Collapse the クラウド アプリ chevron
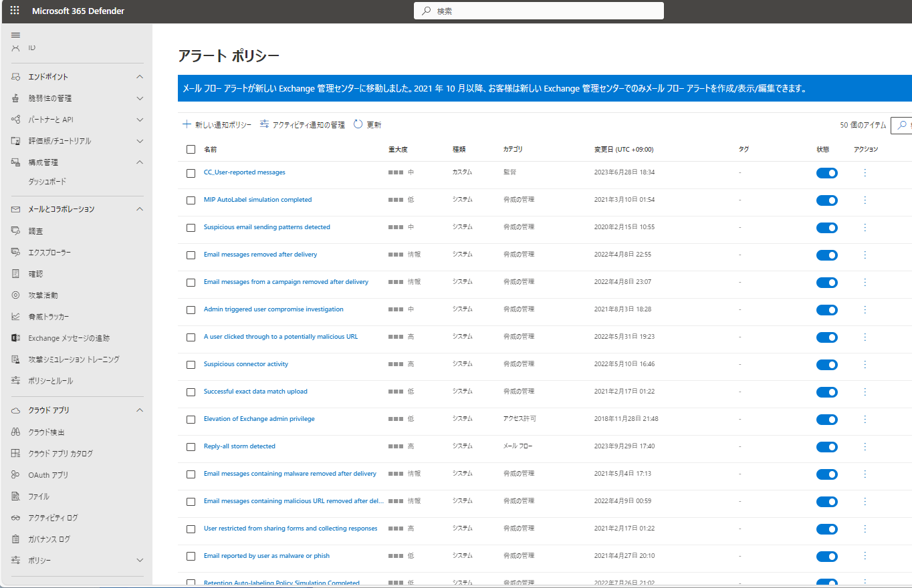The width and height of the screenshot is (912, 588). [x=140, y=410]
